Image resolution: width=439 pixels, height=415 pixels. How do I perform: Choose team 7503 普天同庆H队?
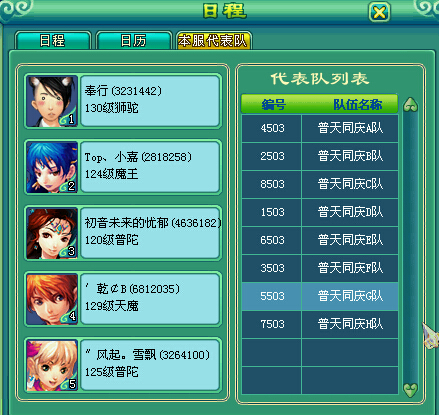tap(320, 324)
